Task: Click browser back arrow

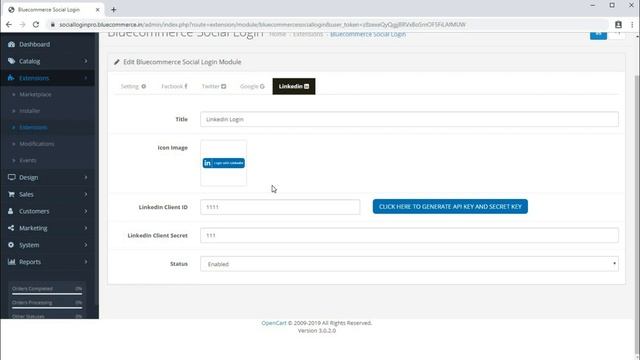Action: coord(9,24)
